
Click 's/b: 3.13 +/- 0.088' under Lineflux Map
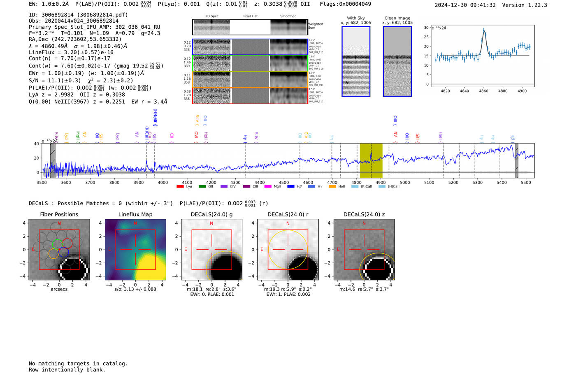click(x=135, y=289)
